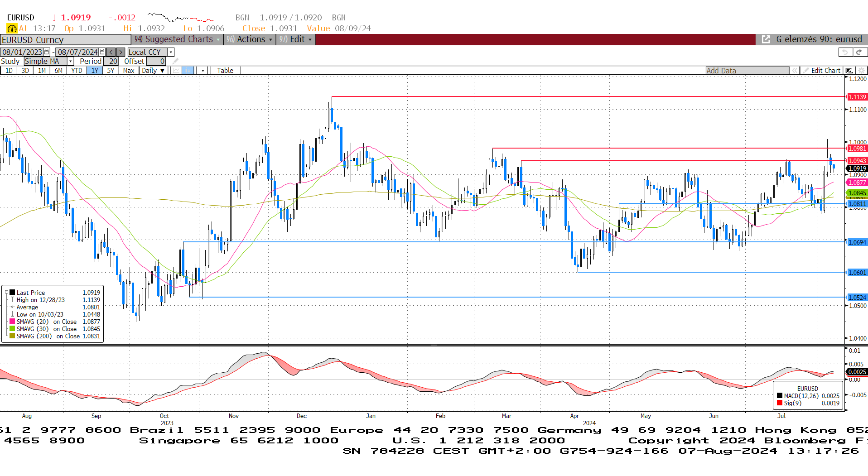Click the yellow gauge icon below EURUSD

[12, 29]
